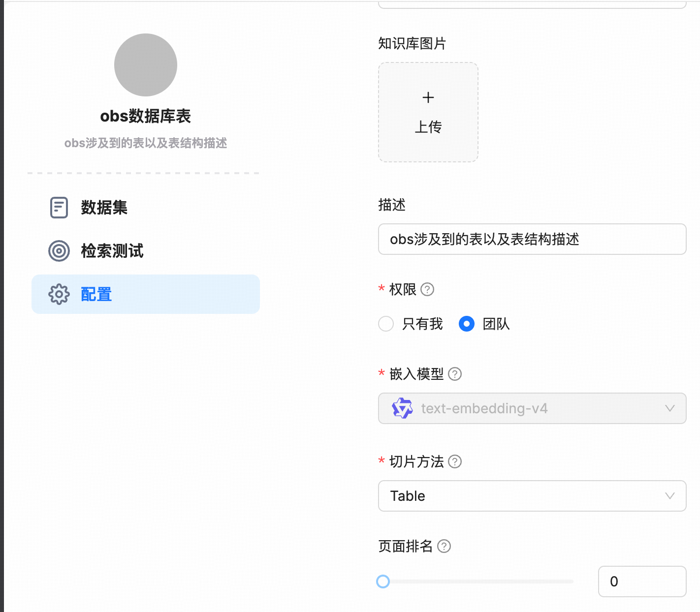Open the 权限 help question-mark icon

(x=428, y=290)
